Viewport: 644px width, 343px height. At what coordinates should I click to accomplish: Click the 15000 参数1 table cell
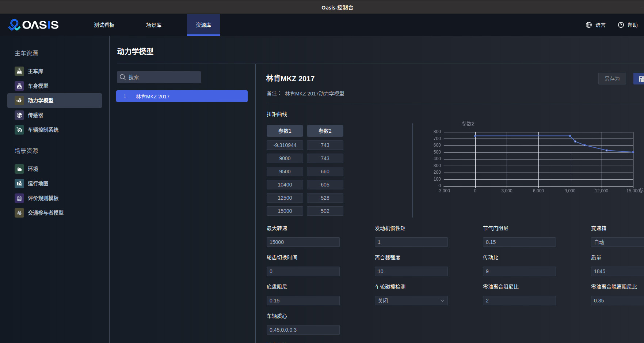coord(285,211)
